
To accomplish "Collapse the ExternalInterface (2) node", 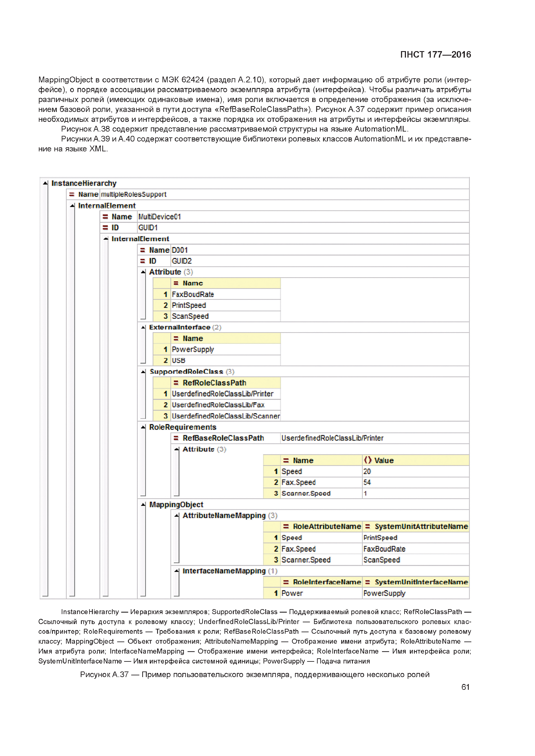I will pos(143,327).
